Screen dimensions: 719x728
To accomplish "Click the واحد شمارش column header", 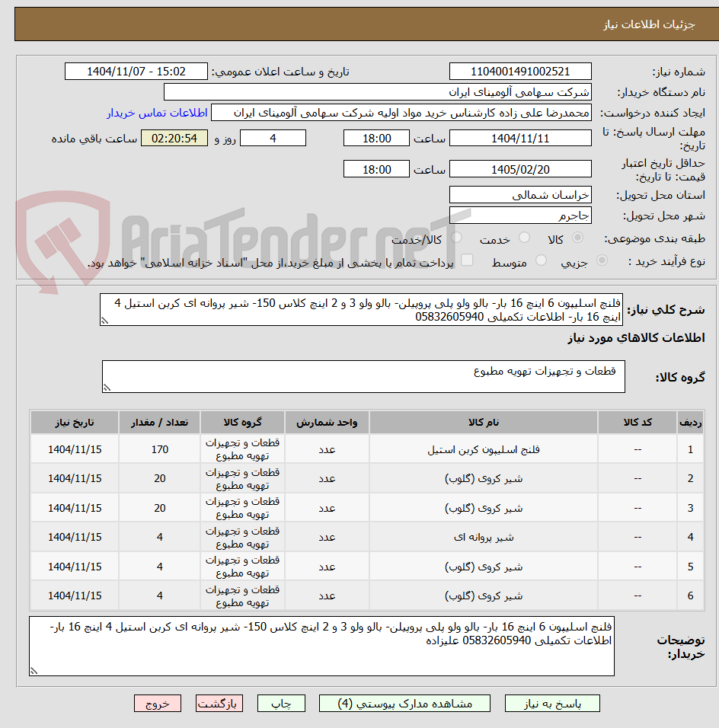I will [x=327, y=422].
